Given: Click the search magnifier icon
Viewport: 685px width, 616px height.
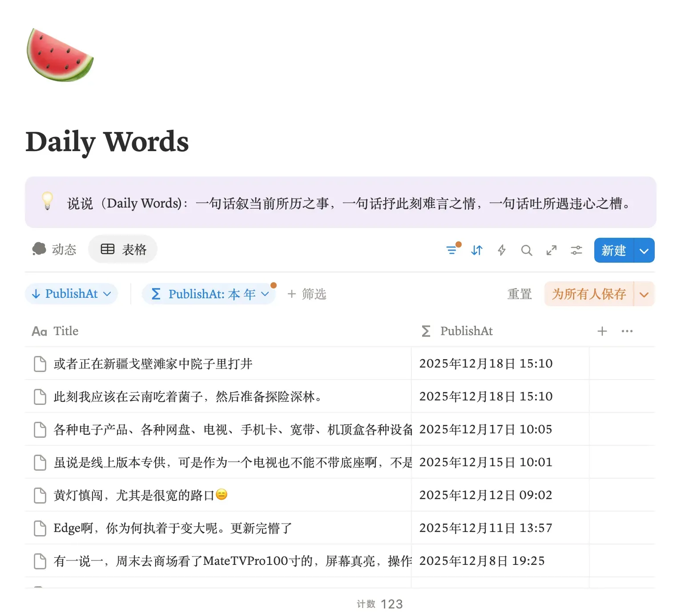Looking at the screenshot, I should click(527, 250).
